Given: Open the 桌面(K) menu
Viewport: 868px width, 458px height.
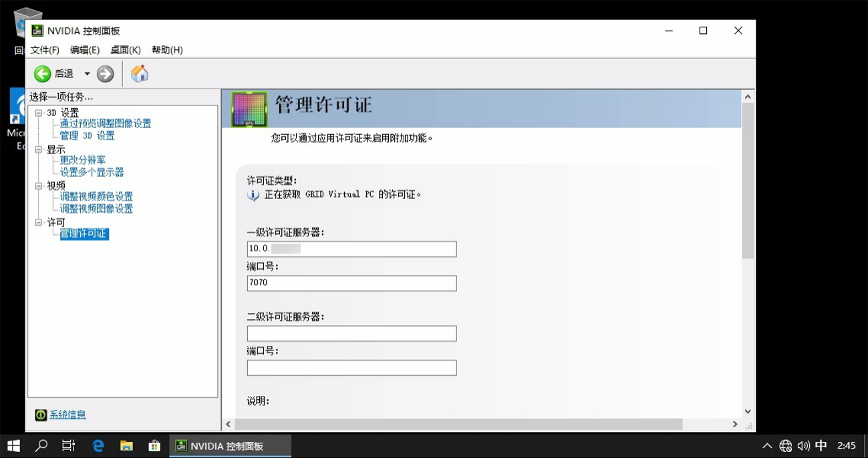Looking at the screenshot, I should point(126,50).
